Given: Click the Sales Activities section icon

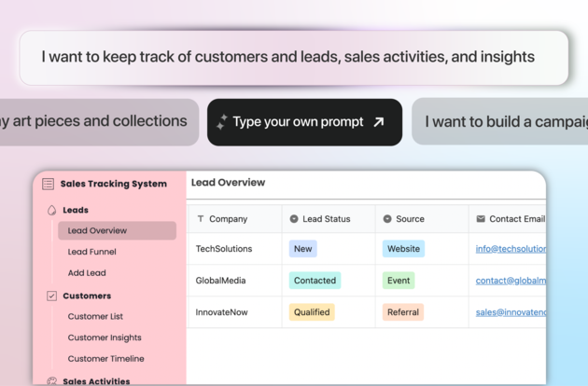Looking at the screenshot, I should (x=51, y=380).
